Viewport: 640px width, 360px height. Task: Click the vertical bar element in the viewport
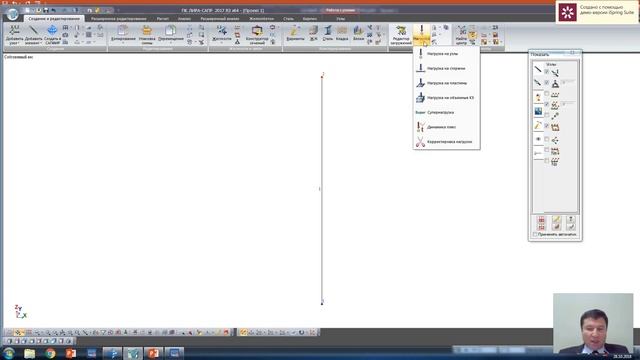click(322, 189)
